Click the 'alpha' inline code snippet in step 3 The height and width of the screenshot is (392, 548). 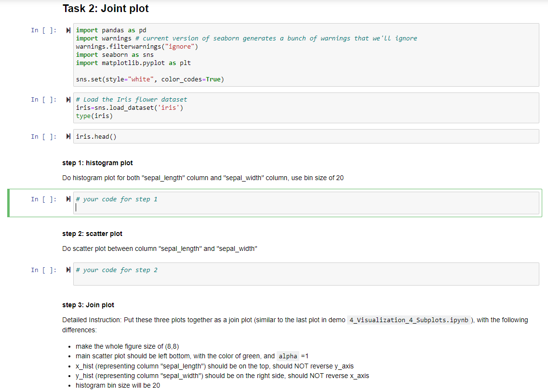pos(288,356)
